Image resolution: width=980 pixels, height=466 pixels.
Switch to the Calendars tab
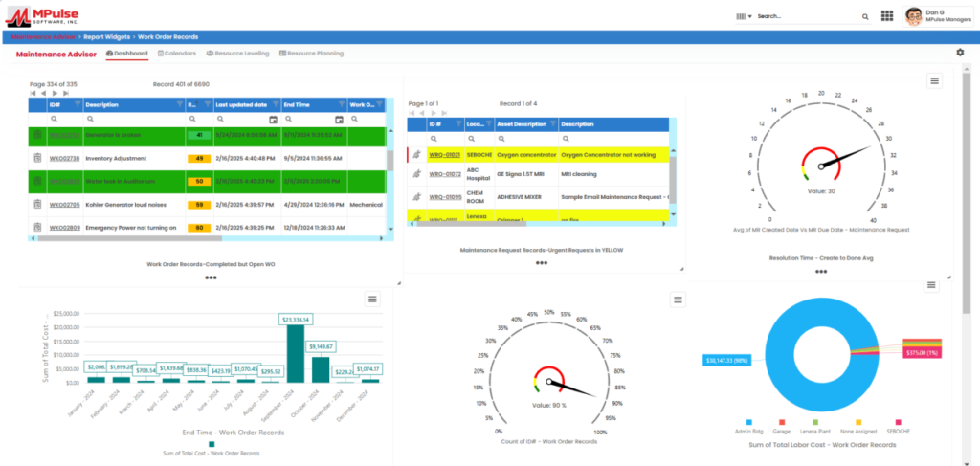177,54
